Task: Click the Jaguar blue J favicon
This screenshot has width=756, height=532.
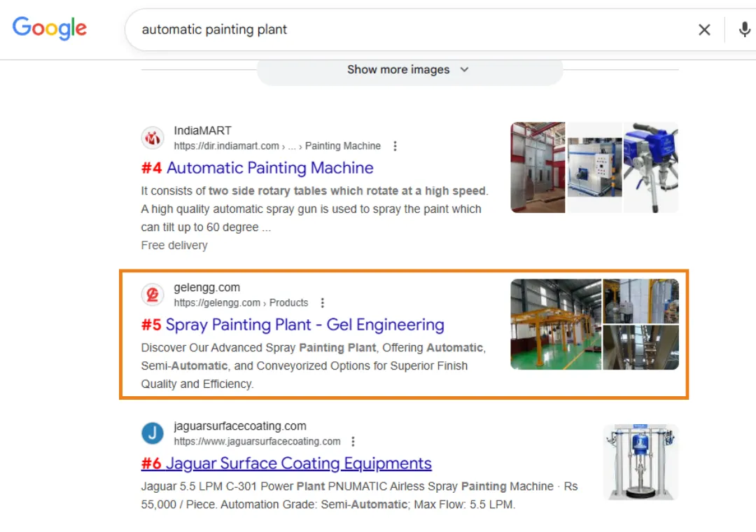Action: coord(153,433)
